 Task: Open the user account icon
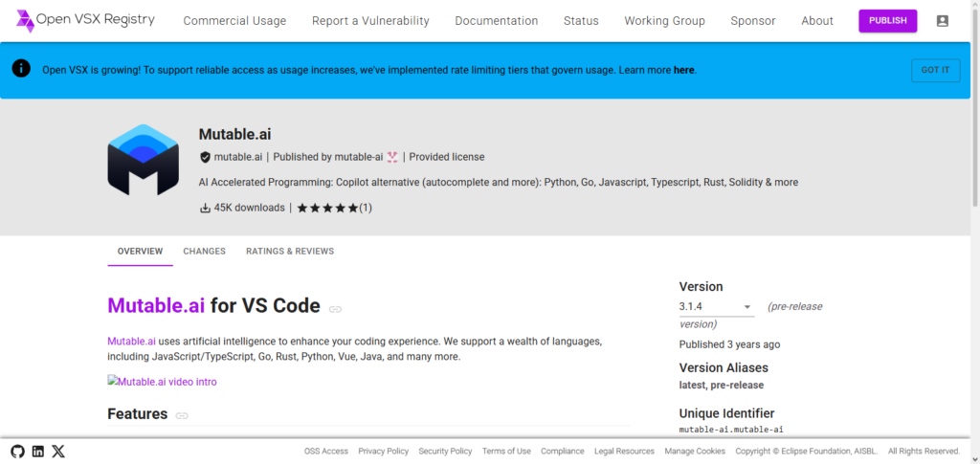942,21
